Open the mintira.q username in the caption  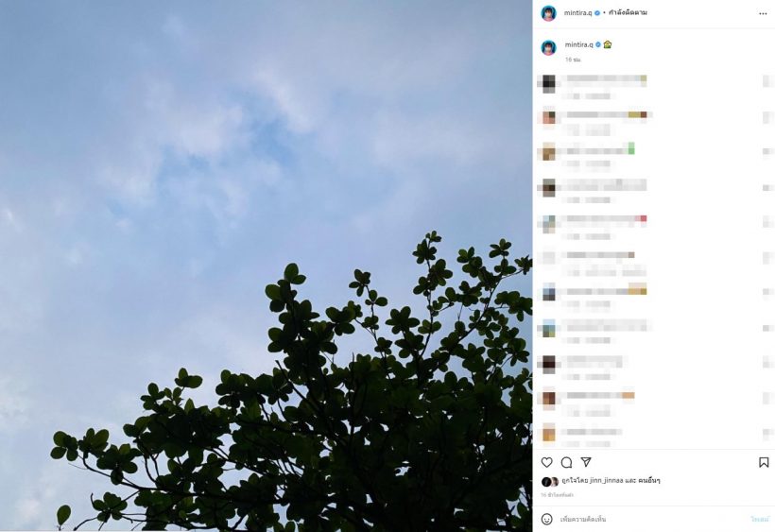tap(578, 44)
